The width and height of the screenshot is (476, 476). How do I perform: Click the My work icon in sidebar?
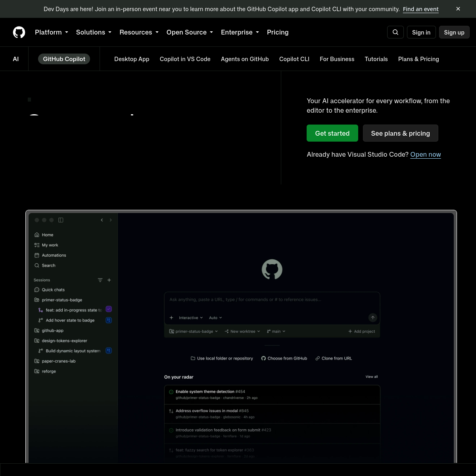click(x=37, y=245)
